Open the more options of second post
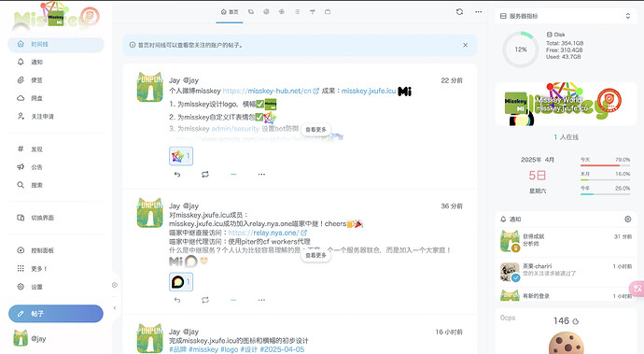The height and width of the screenshot is (354, 644). point(261,300)
